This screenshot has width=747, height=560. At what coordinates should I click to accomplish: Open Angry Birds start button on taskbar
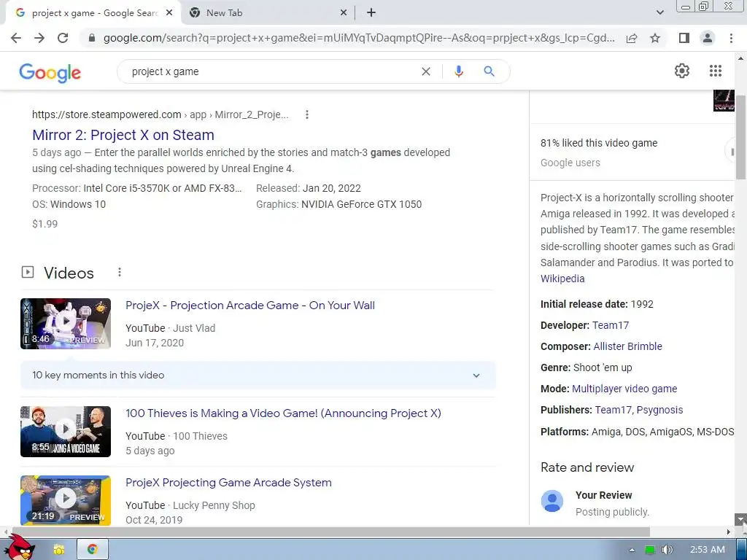point(20,548)
